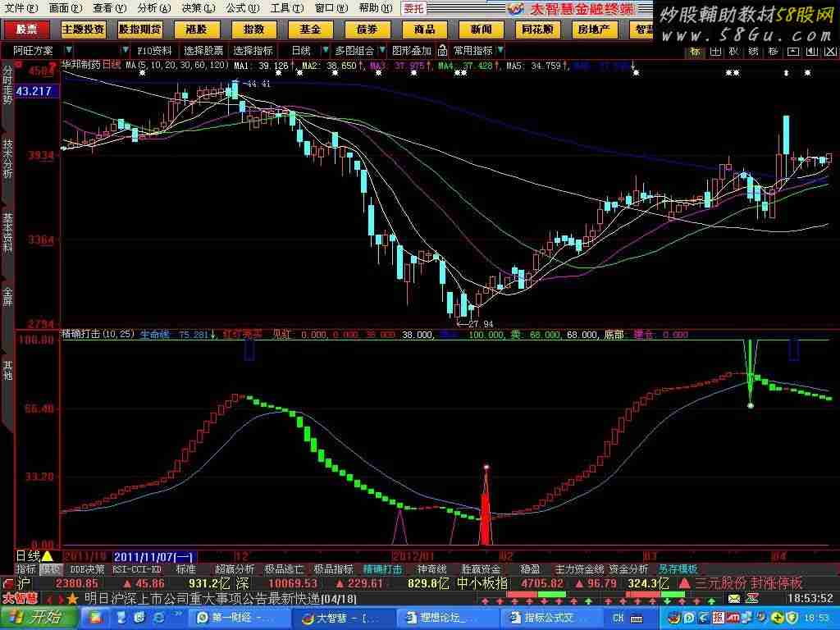Open the 主题投资 section
The width and height of the screenshot is (840, 630).
[x=83, y=30]
